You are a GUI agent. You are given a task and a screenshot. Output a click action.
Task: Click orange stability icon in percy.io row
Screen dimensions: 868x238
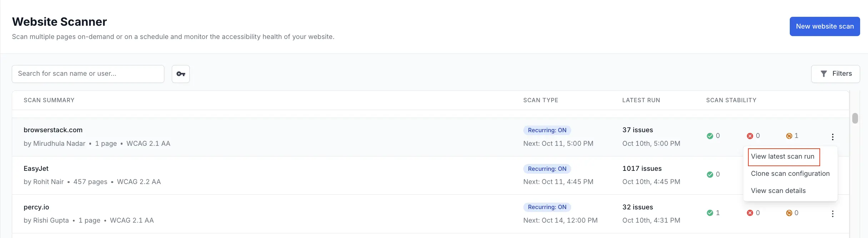pos(789,213)
